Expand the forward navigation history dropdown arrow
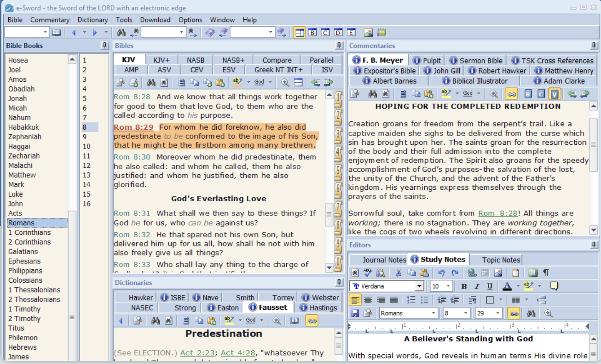 [x=106, y=32]
